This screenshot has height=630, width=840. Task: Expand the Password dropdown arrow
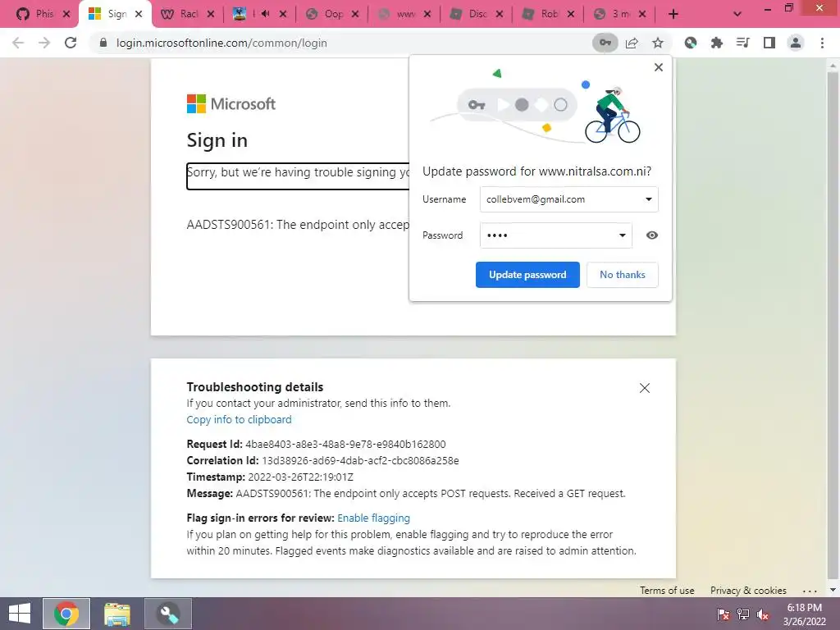pyautogui.click(x=623, y=235)
